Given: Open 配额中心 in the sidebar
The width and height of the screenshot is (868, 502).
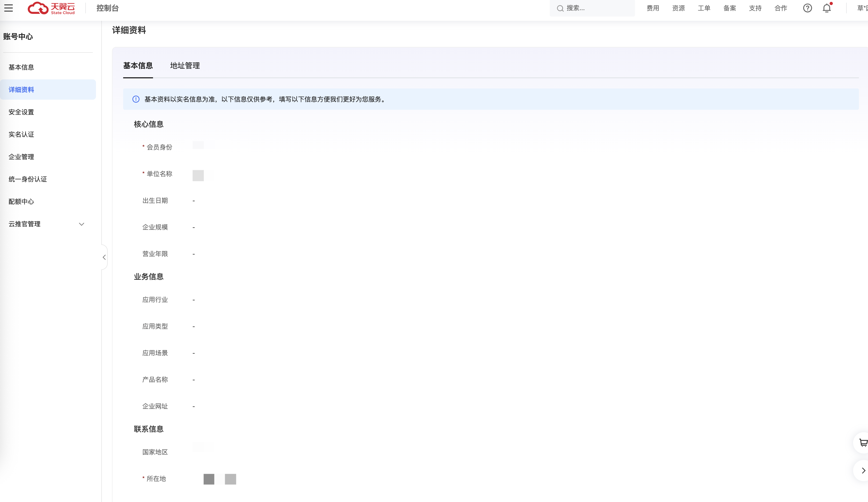Looking at the screenshot, I should pos(21,201).
